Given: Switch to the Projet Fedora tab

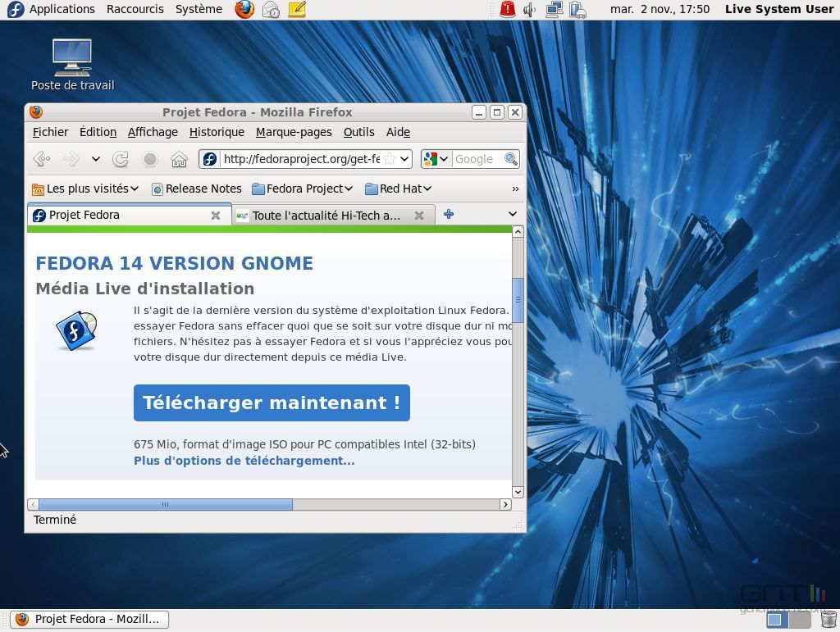Looking at the screenshot, I should (x=129, y=215).
